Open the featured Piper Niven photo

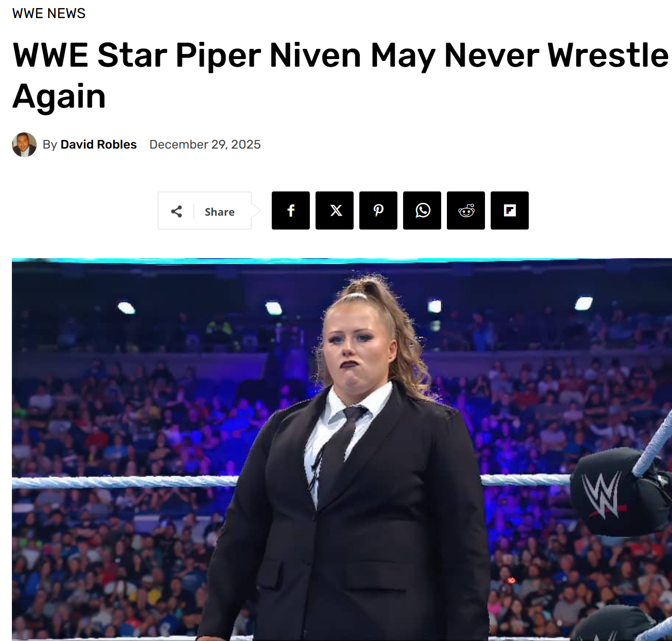tap(342, 450)
